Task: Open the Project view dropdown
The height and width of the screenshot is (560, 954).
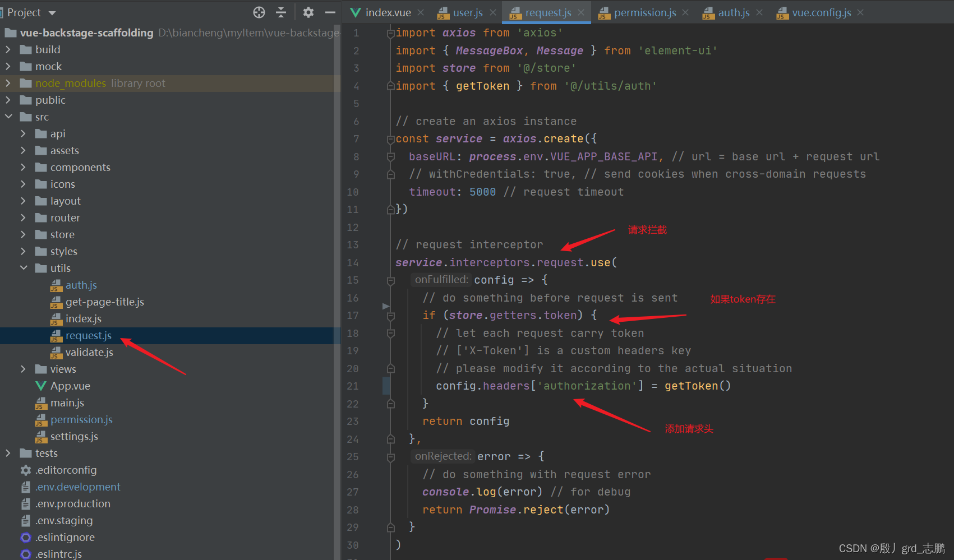Action: click(x=52, y=13)
